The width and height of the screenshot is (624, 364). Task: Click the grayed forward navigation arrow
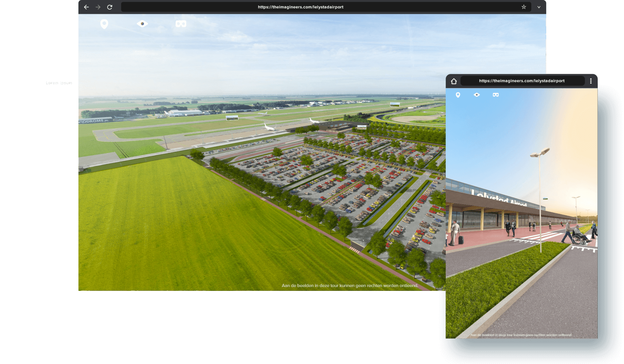click(98, 7)
